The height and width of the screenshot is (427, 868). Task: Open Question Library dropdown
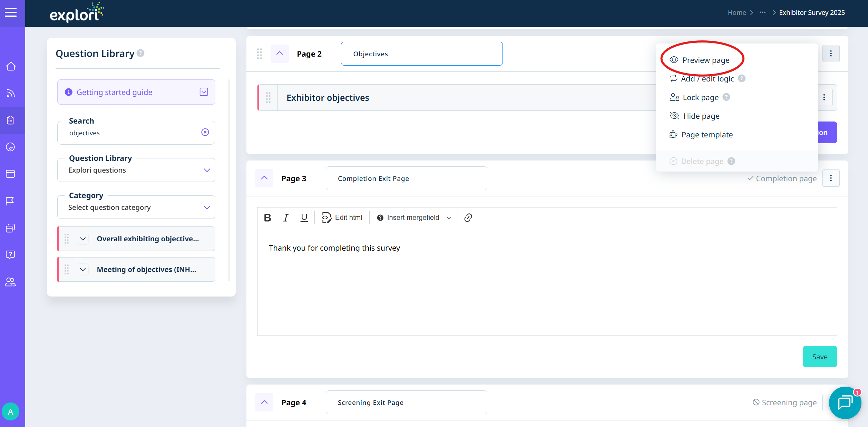(136, 170)
